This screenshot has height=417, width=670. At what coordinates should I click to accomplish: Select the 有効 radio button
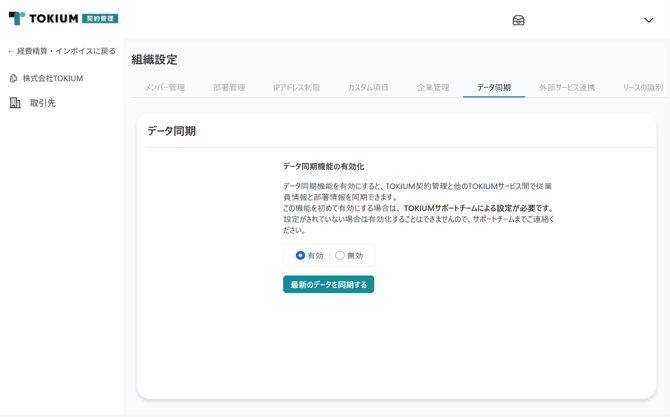click(300, 255)
